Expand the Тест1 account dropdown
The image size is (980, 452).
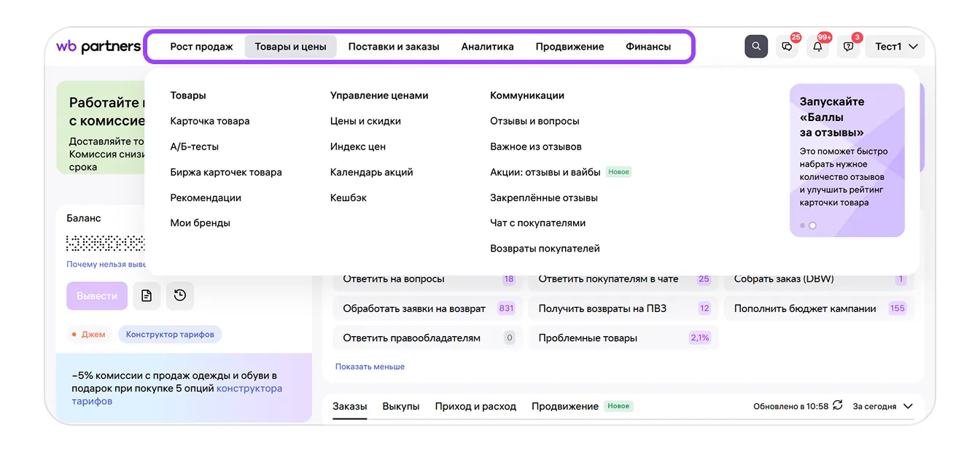pyautogui.click(x=895, y=47)
